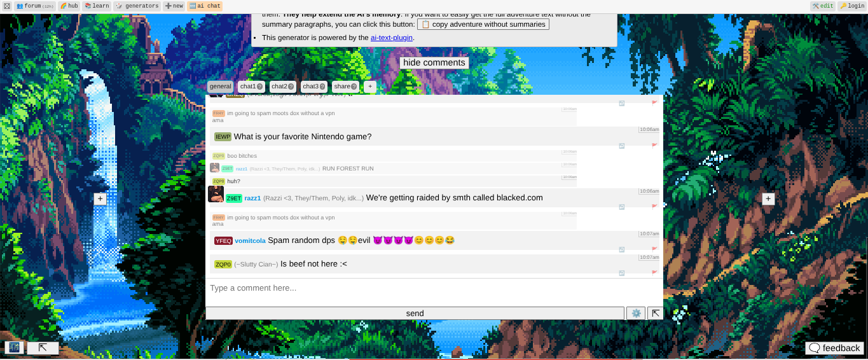Flag vomitcola's spam message

[654, 249]
